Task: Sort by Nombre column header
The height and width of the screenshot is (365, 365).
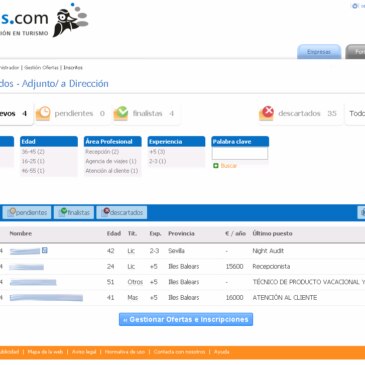Action: [x=21, y=234]
